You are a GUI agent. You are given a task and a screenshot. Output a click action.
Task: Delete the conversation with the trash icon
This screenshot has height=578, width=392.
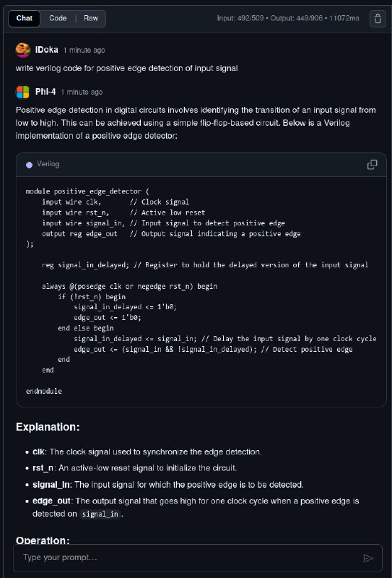378,19
